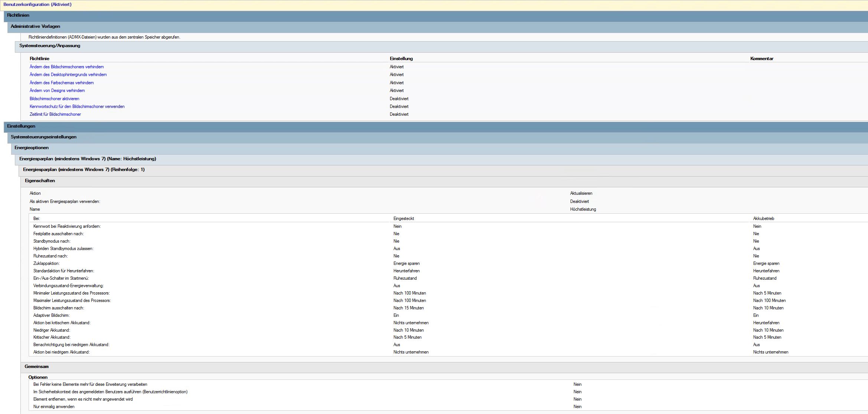Viewport: 868px width, 414px height.
Task: Click the 'Eingesteckt' column heading
Action: [404, 218]
